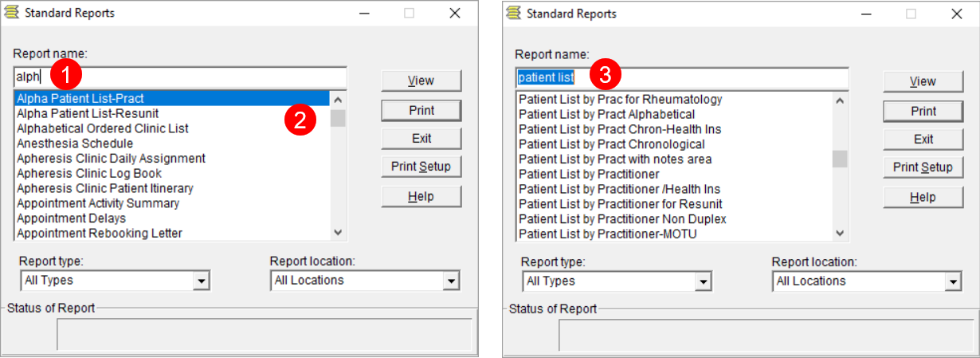Open the left window's Report type dropdown
The width and height of the screenshot is (980, 358).
pos(202,281)
